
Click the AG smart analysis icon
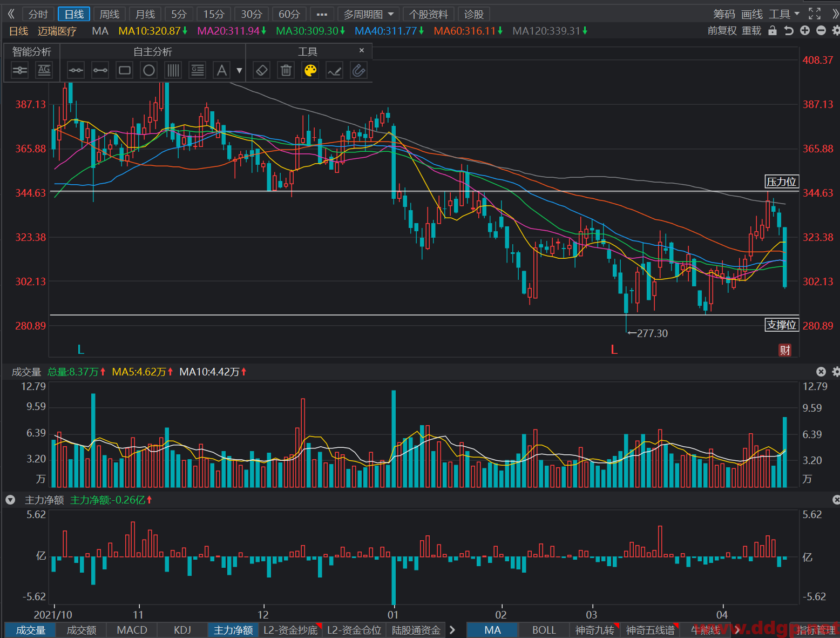pyautogui.click(x=44, y=70)
